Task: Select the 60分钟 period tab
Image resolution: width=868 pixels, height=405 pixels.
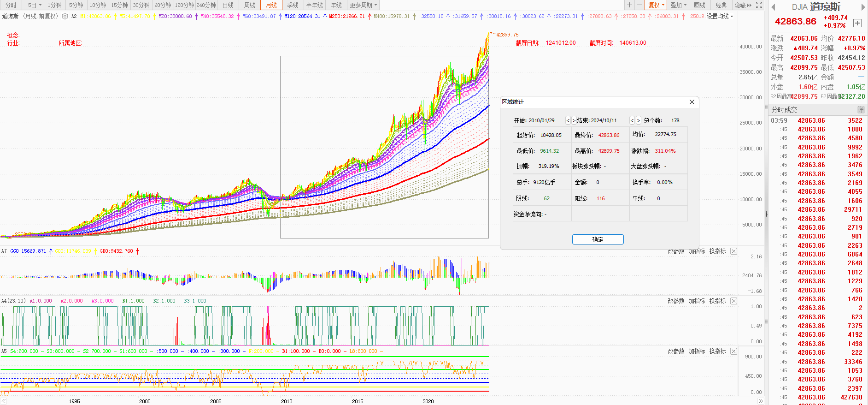Action: [163, 5]
